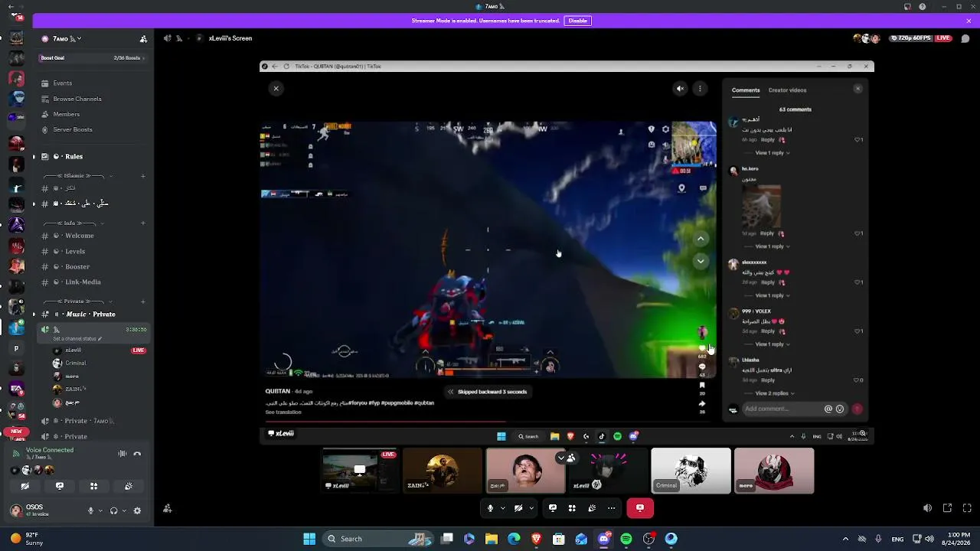This screenshot has height=551, width=980.
Task: Click the invite people icon beside server name
Action: click(143, 38)
